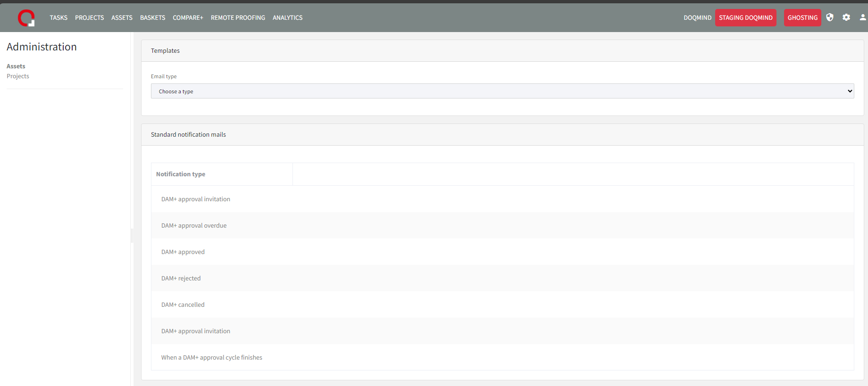Screen dimensions: 868x386
Task: Open Projects in the Administration sidebar
Action: (18, 76)
